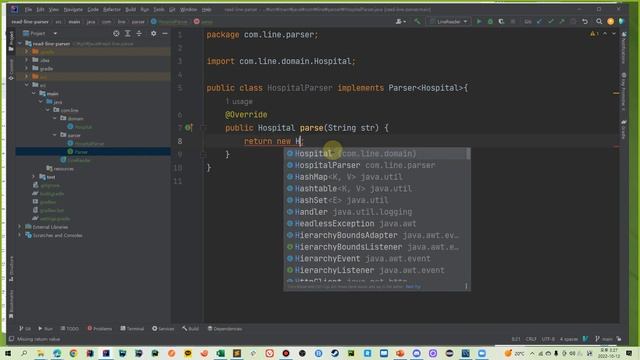Image resolution: width=640 pixels, height=360 pixels.
Task: Click the CRLF line separator status
Action: 531,339
